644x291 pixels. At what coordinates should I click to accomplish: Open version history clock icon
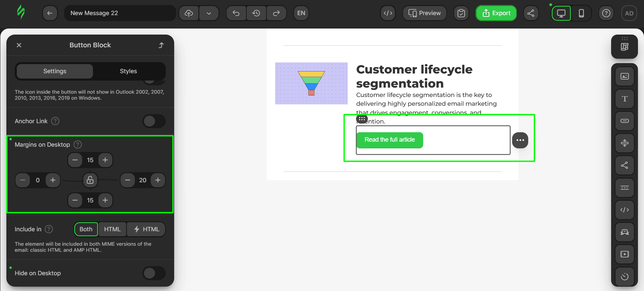pyautogui.click(x=256, y=13)
